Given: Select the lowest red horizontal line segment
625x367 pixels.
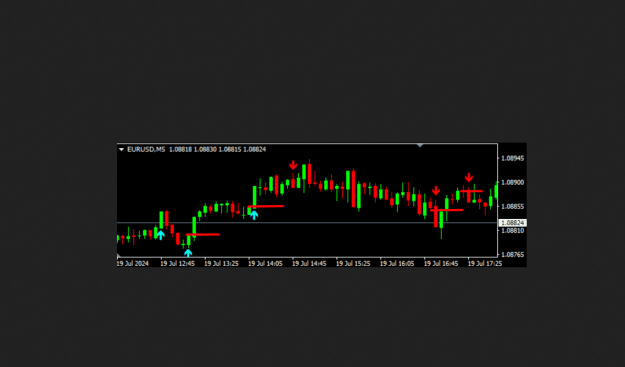Looking at the screenshot, I should point(203,234).
